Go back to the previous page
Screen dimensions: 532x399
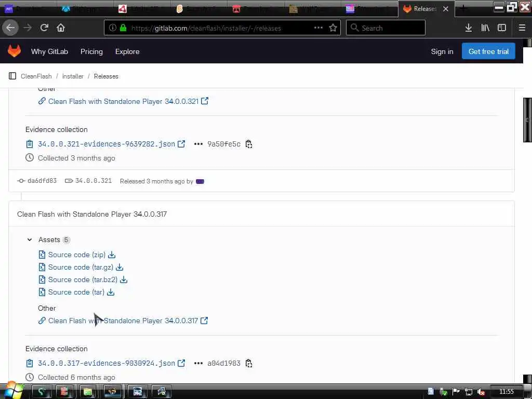pyautogui.click(x=10, y=28)
